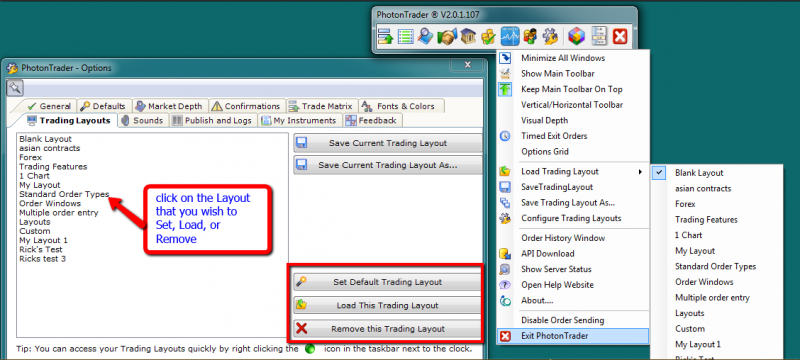
Task: Open the Publish and Logs tab
Action: coord(212,120)
